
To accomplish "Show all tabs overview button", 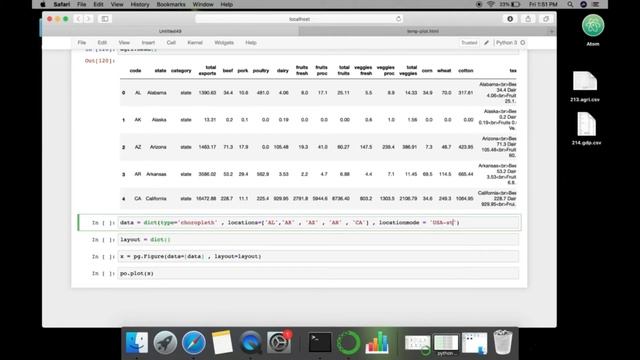I will pos(546,19).
